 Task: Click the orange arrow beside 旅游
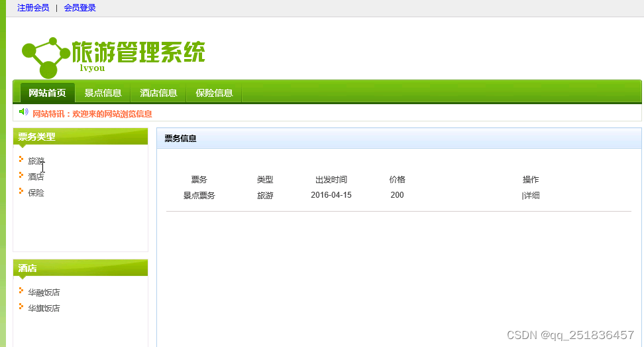tap(21, 159)
